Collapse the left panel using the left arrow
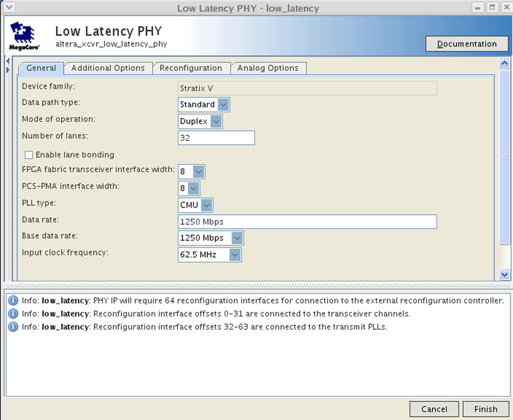This screenshot has width=513, height=420. 8,62
